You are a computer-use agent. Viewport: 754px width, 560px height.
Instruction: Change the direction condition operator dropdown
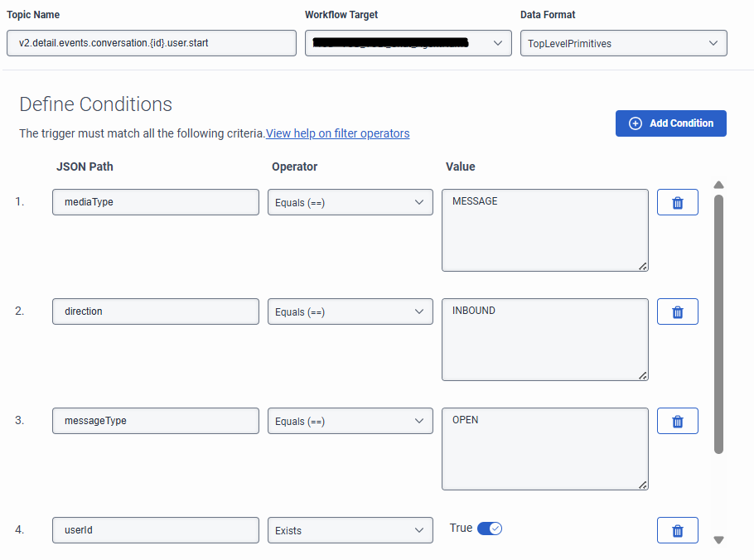coord(350,311)
